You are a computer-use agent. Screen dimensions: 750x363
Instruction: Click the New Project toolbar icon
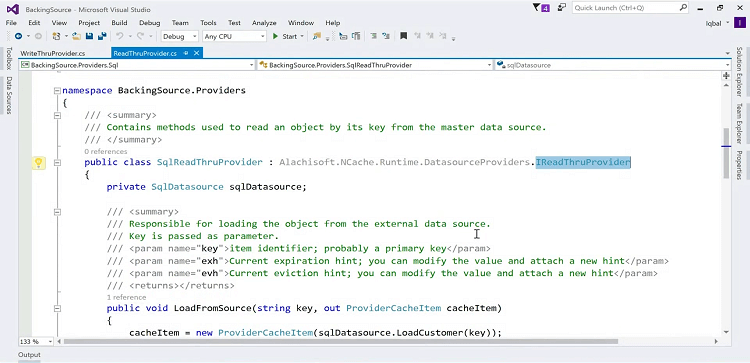pos(56,36)
